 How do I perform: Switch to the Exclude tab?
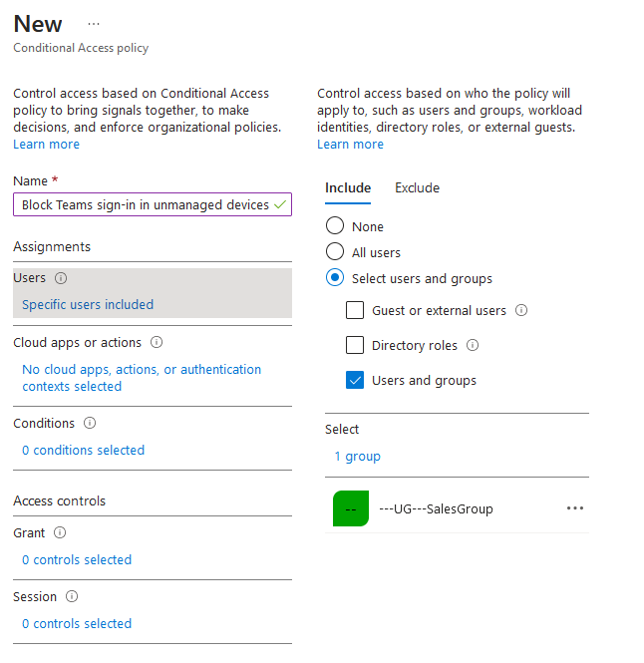pyautogui.click(x=417, y=187)
